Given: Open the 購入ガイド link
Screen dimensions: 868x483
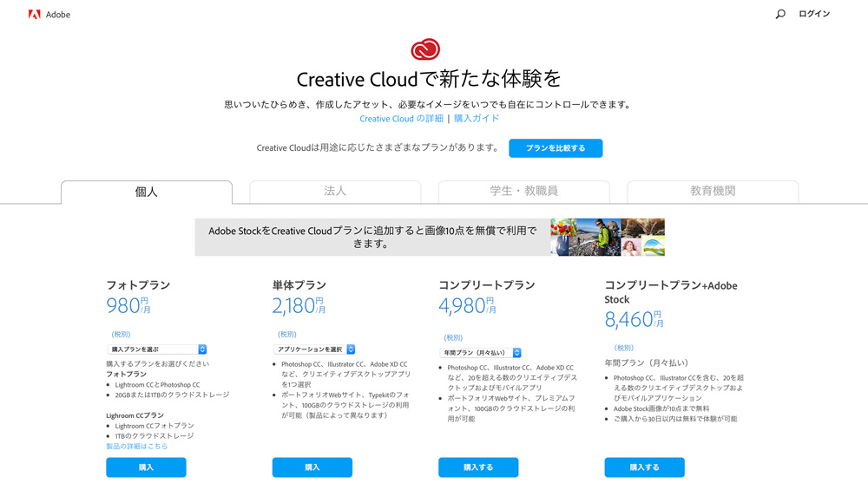Looking at the screenshot, I should point(477,119).
